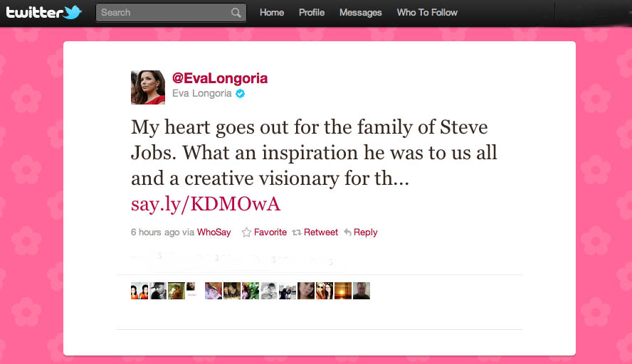The width and height of the screenshot is (632, 364).
Task: Click the Favorite text link
Action: pos(270,232)
